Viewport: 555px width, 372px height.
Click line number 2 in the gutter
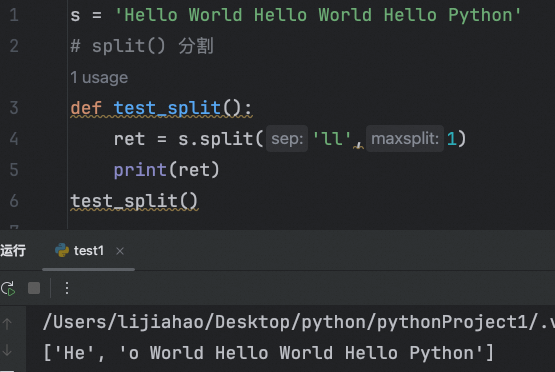point(14,46)
